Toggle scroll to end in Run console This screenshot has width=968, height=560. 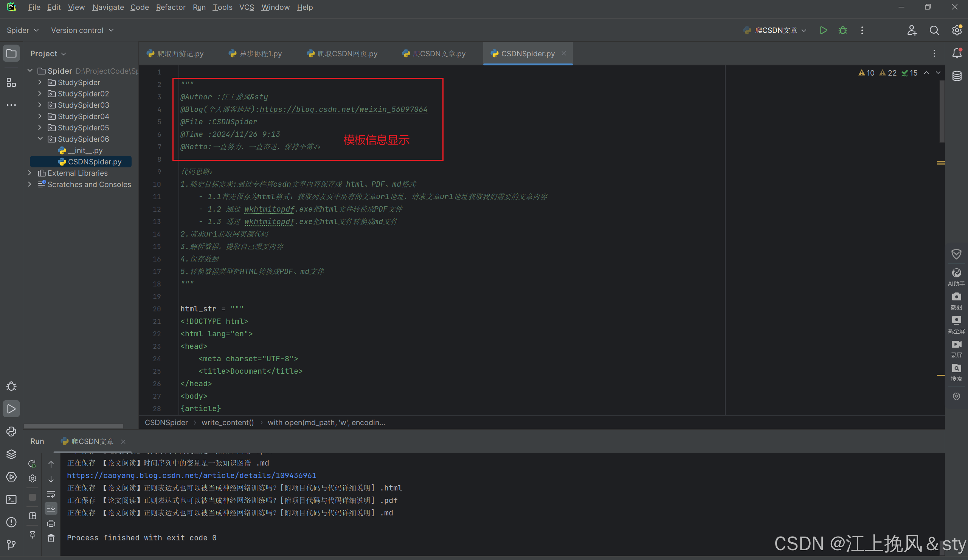[x=51, y=509]
